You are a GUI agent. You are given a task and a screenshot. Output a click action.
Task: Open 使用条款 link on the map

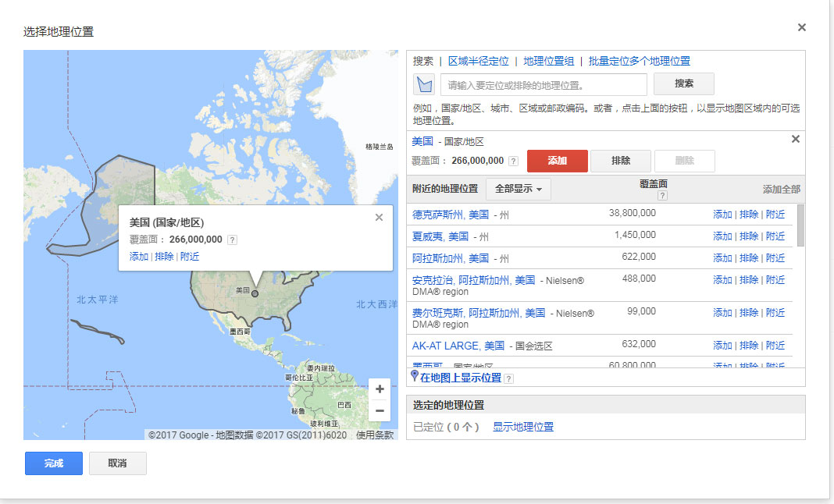tap(375, 435)
